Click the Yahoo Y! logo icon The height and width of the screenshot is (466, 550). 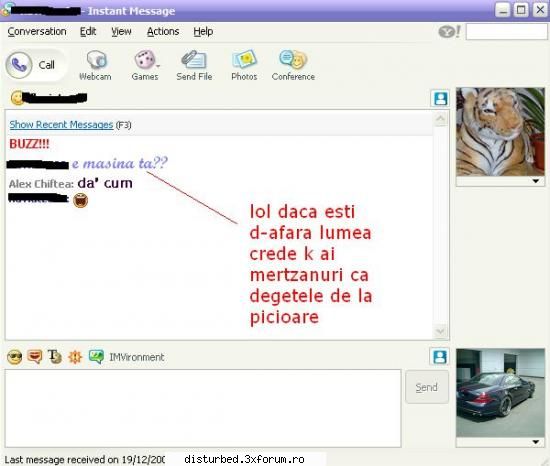click(450, 32)
